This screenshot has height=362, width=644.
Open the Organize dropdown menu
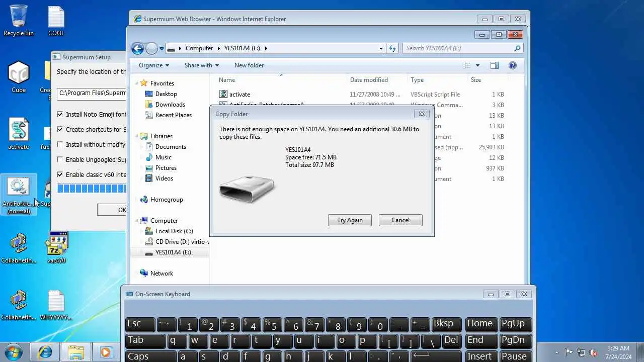[154, 65]
